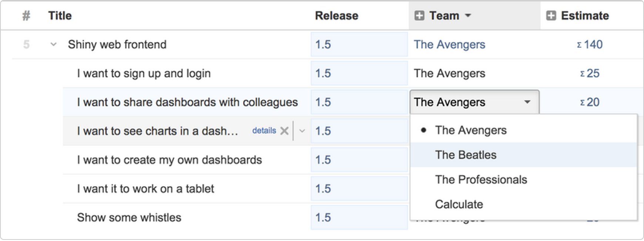
Task: Click the plus icon beside the Estimate header
Action: 551,16
